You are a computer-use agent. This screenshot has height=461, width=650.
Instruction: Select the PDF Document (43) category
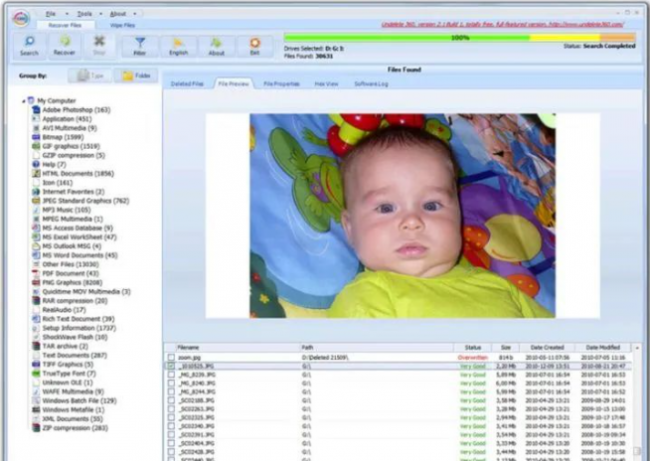[x=66, y=274]
